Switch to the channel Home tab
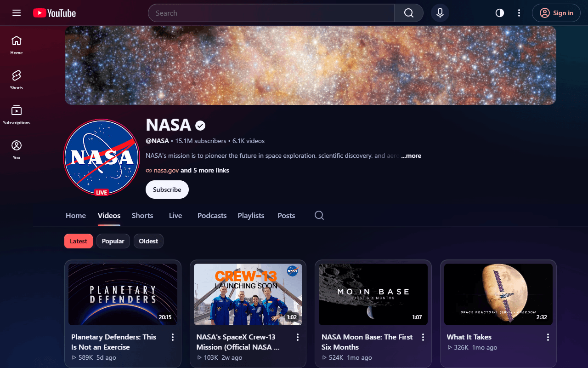 coord(76,215)
